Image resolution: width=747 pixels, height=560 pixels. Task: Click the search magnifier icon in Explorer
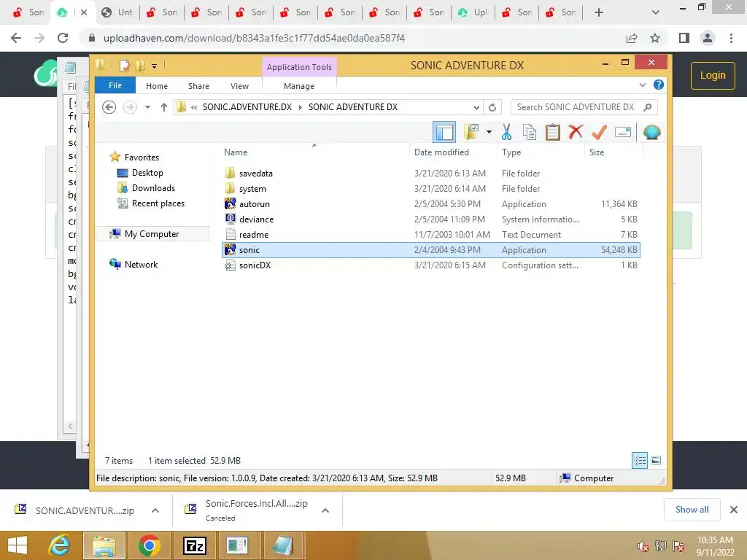click(648, 107)
